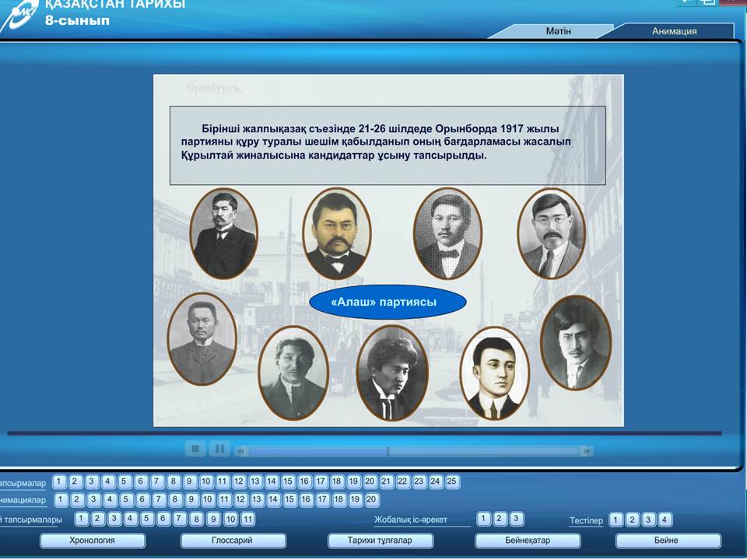Pause the animation
This screenshot has height=560, width=747.
click(x=219, y=449)
